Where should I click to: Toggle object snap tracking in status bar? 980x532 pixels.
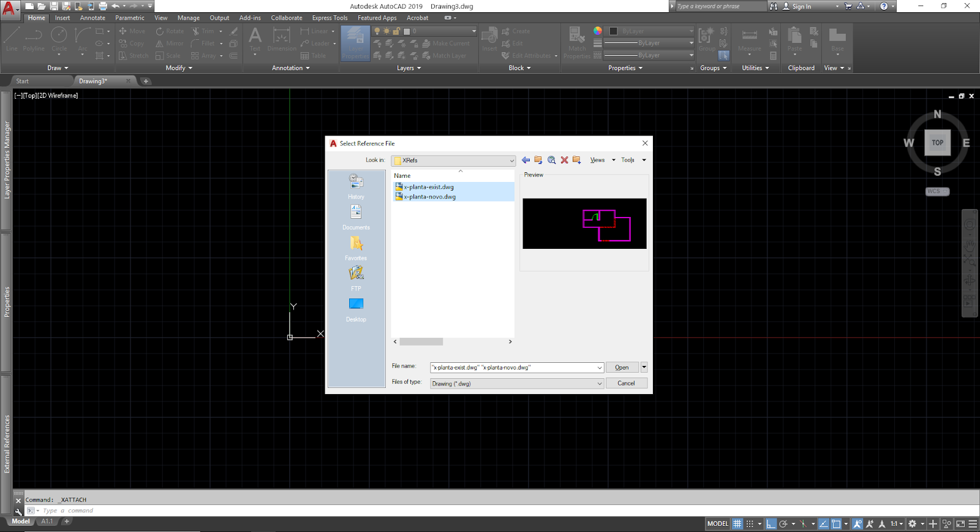click(x=824, y=524)
